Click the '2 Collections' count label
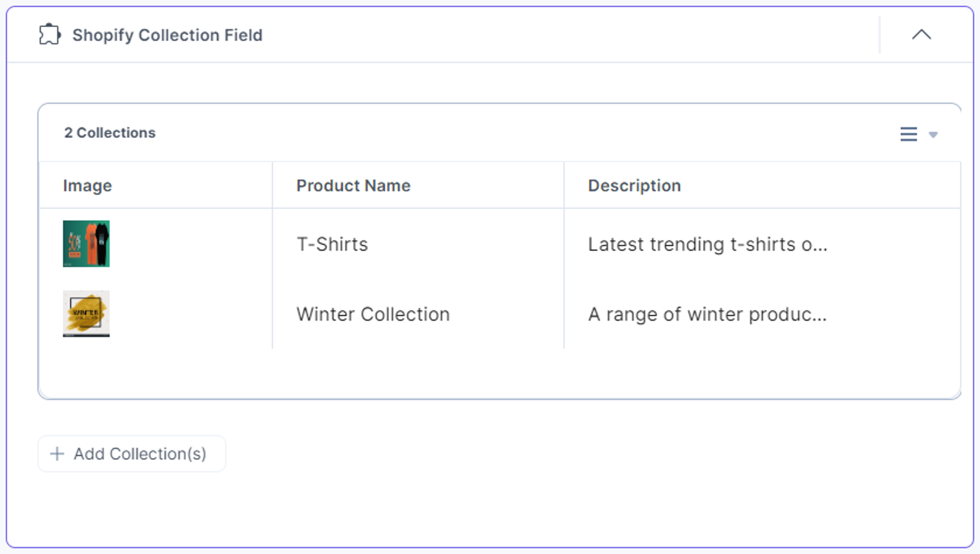Screen dimensions: 980x554 tap(110, 133)
